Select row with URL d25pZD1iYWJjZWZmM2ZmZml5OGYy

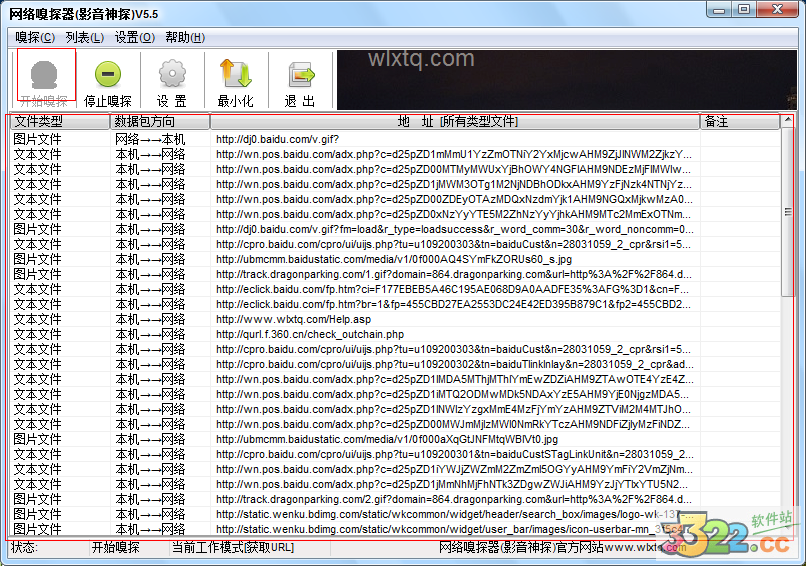[x=395, y=469]
